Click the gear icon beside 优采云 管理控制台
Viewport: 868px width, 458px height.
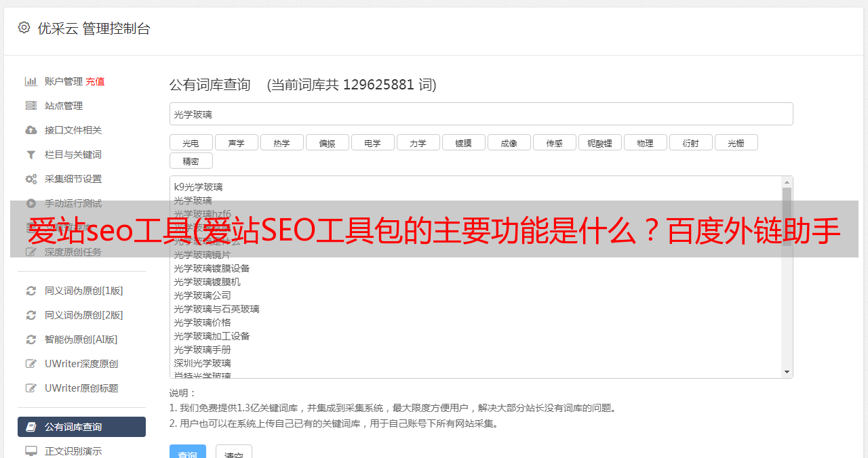[24, 28]
